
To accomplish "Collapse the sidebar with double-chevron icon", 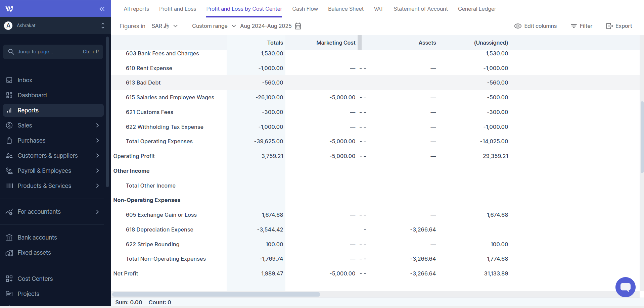I will click(102, 9).
